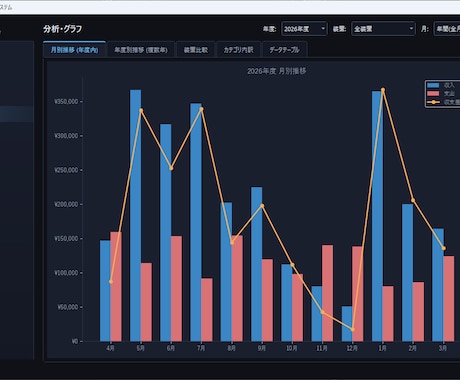The image size is (460, 380).
Task: Click the orange line point above 12月
Action: (x=353, y=329)
